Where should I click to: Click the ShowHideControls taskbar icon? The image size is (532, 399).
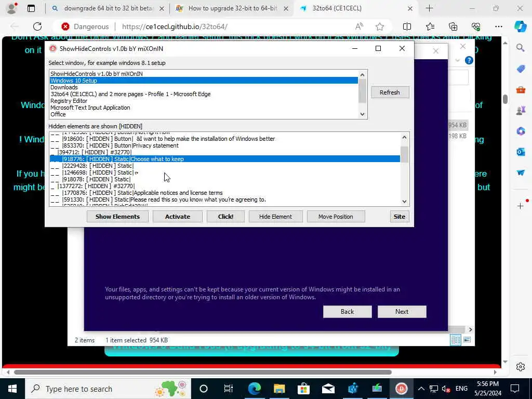click(x=402, y=389)
